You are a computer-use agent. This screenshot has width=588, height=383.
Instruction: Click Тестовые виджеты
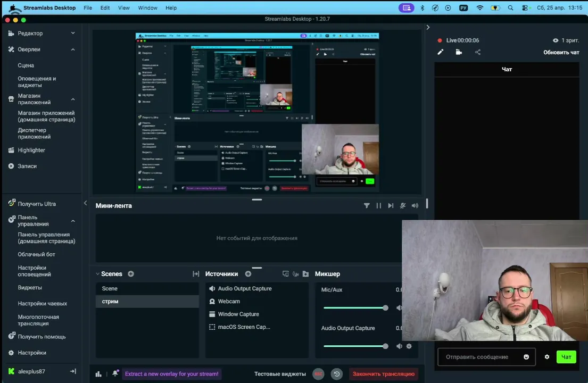(x=280, y=374)
